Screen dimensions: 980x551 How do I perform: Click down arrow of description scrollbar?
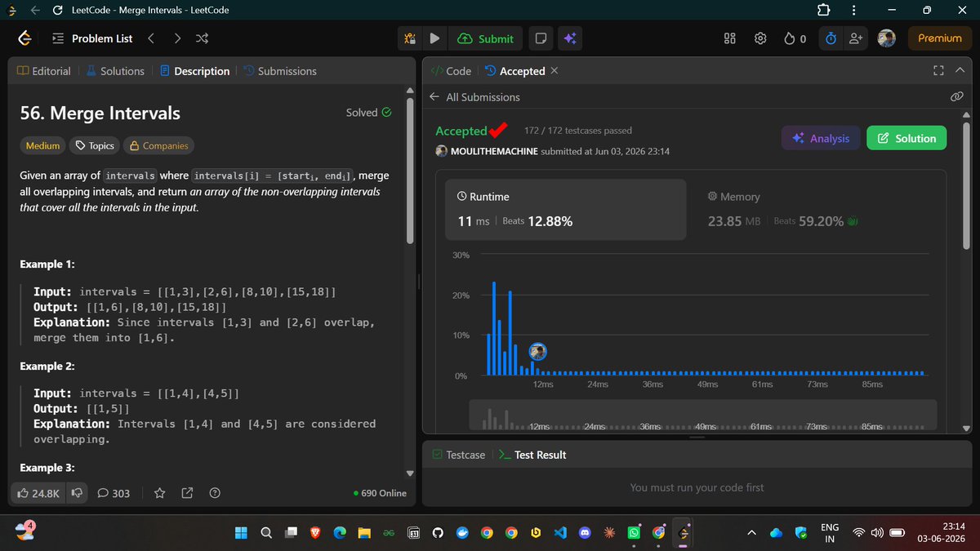point(410,473)
